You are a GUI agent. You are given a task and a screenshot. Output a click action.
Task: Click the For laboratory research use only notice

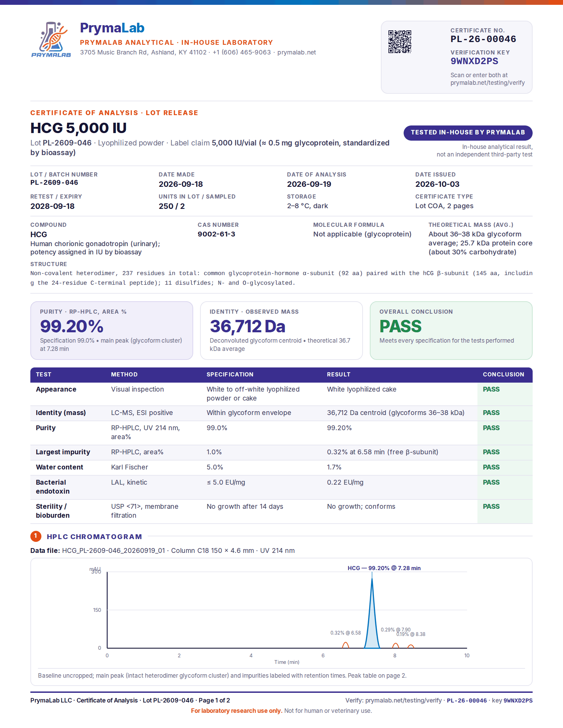pyautogui.click(x=237, y=711)
